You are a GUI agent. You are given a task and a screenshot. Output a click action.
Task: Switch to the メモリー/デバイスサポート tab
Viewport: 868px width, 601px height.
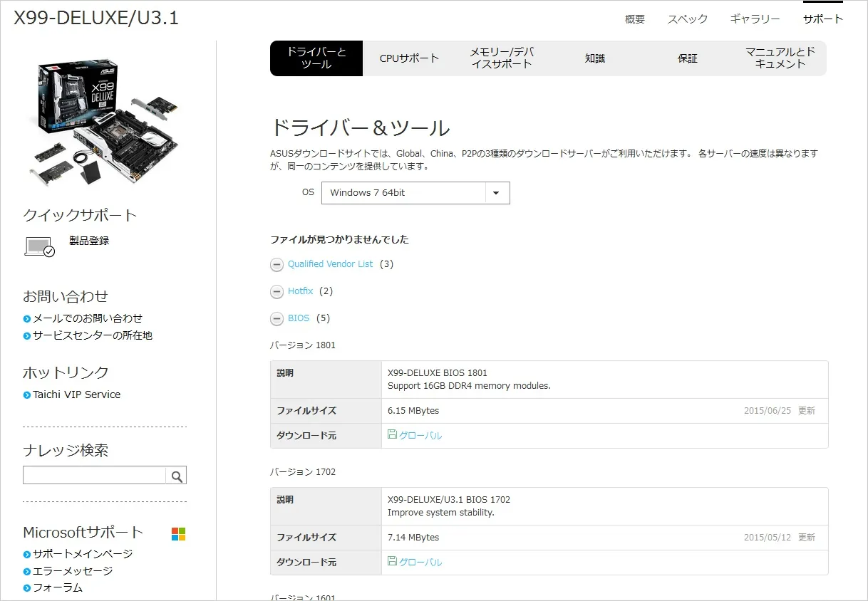pyautogui.click(x=502, y=58)
